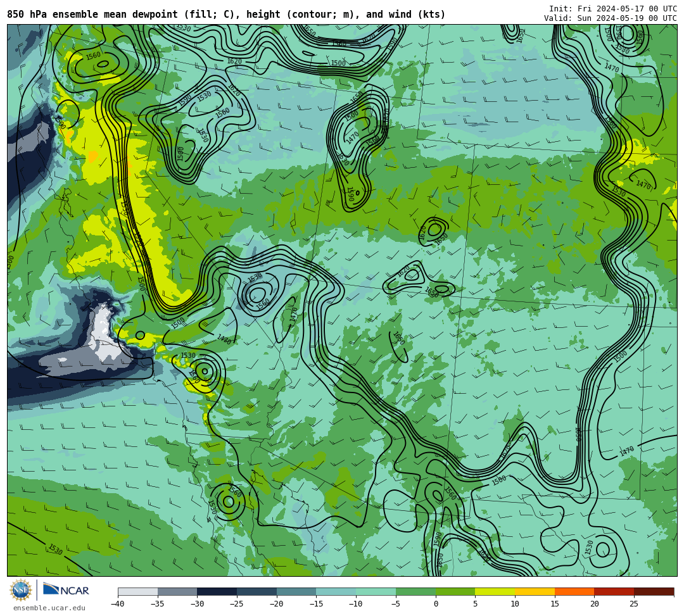Pick the dark blue -25 to -20 colorbar swatch

pos(257,591)
